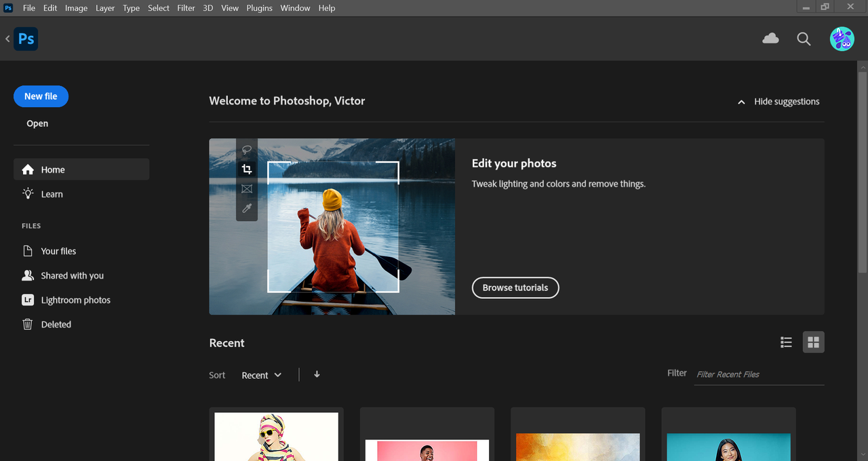Click the Lasso icon in tutorial image
The width and height of the screenshot is (868, 461).
[247, 150]
